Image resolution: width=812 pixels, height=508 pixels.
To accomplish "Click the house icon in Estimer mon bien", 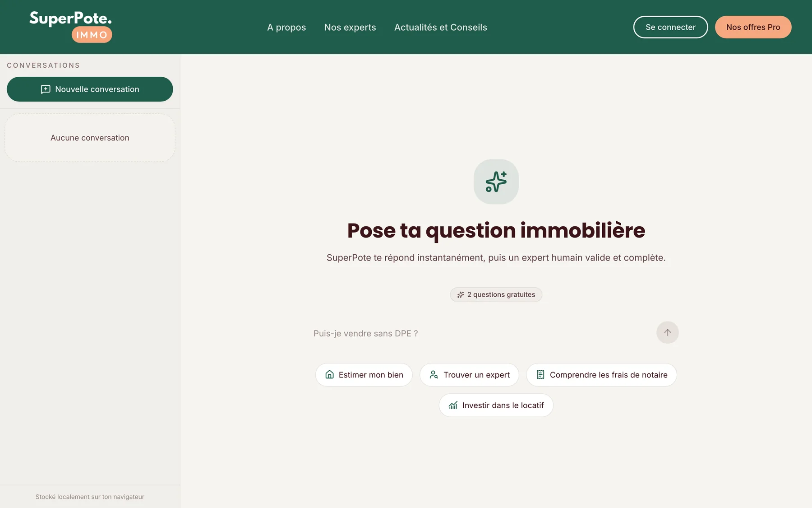I will pos(330,374).
